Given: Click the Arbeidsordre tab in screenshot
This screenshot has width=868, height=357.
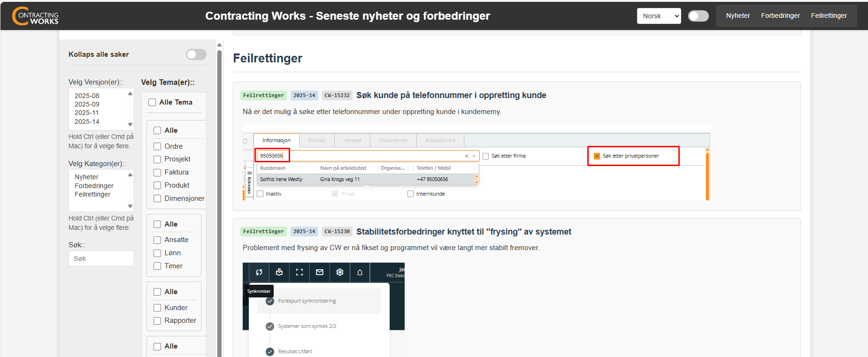Looking at the screenshot, I should pyautogui.click(x=440, y=140).
